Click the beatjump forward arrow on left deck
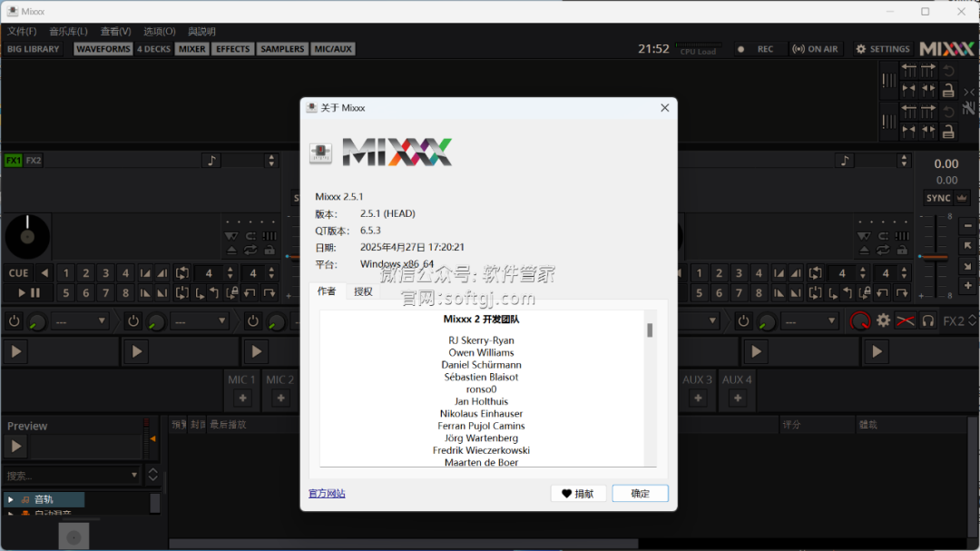 (269, 292)
